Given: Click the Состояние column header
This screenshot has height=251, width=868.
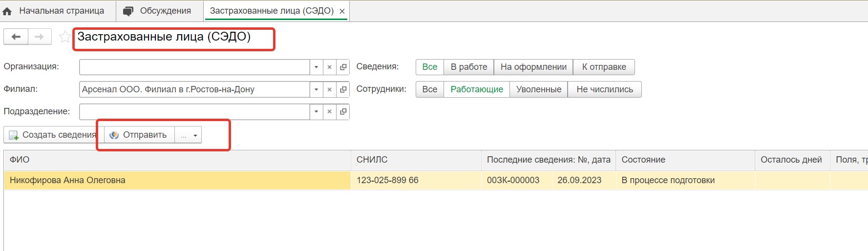Looking at the screenshot, I should coord(685,160).
